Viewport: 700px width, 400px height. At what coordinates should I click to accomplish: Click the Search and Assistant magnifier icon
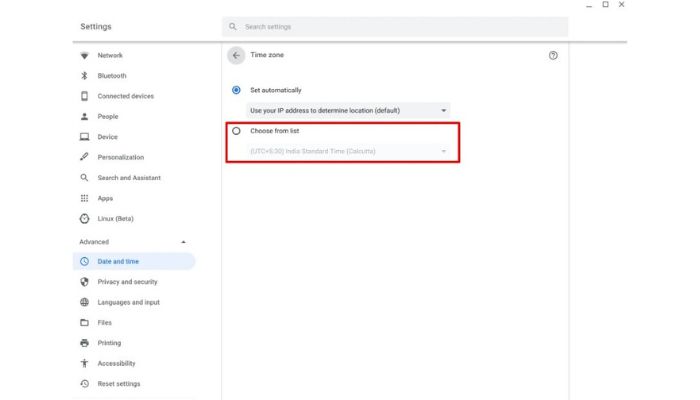tap(84, 178)
